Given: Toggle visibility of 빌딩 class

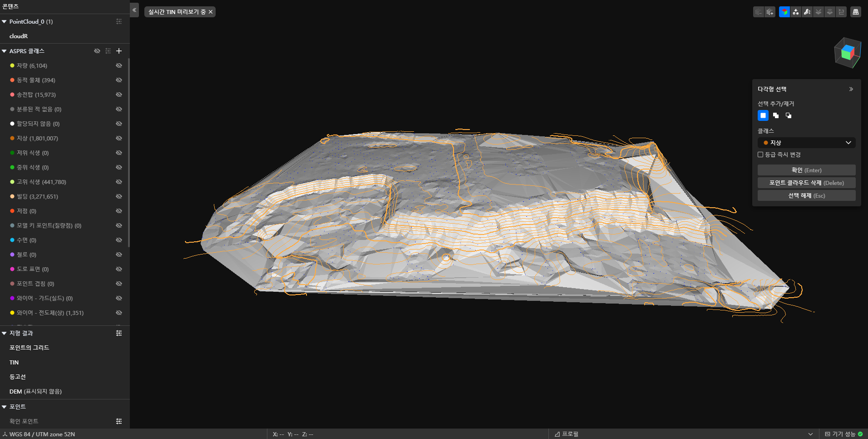Looking at the screenshot, I should click(119, 196).
